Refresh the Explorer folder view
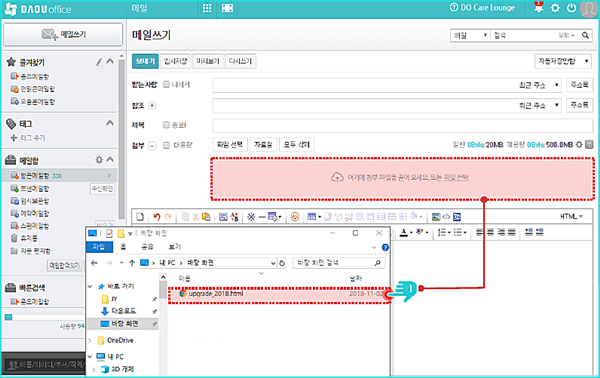Viewport: 600px width, 378px height. point(282,263)
